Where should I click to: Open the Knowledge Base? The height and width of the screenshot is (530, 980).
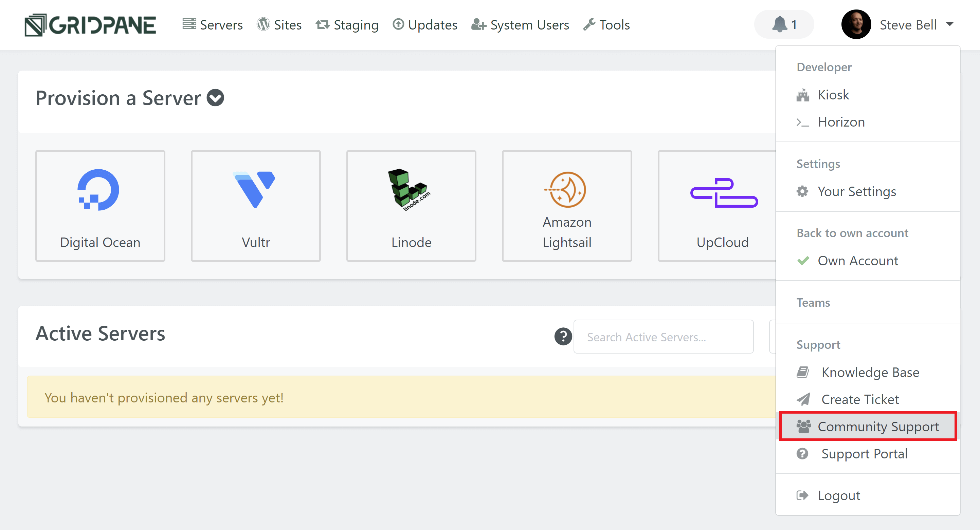(x=867, y=372)
